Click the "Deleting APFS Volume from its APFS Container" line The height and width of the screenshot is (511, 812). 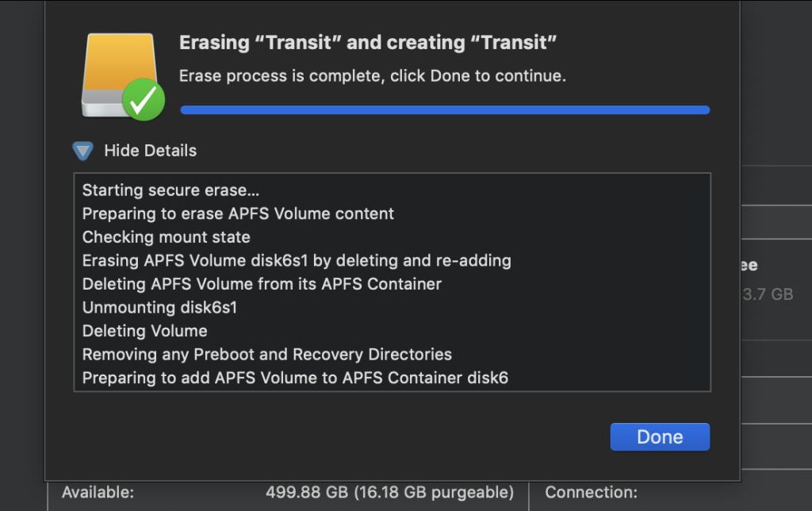pyautogui.click(x=262, y=284)
